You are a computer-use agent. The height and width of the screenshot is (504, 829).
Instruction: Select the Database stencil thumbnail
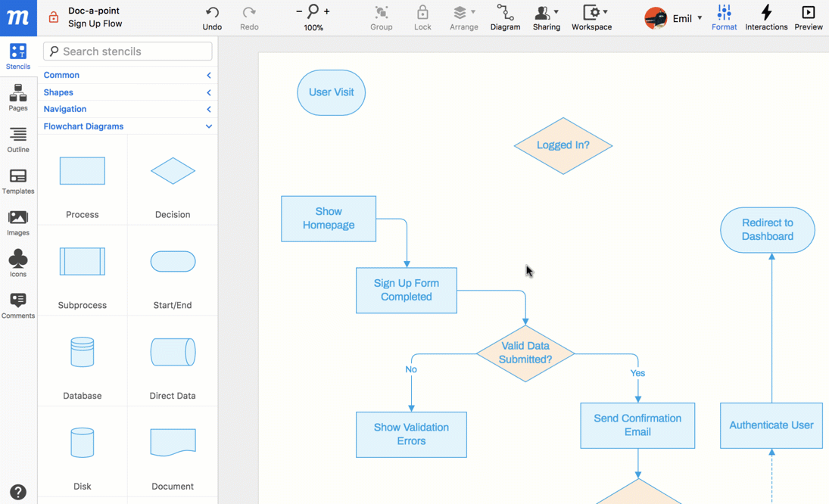coord(83,353)
